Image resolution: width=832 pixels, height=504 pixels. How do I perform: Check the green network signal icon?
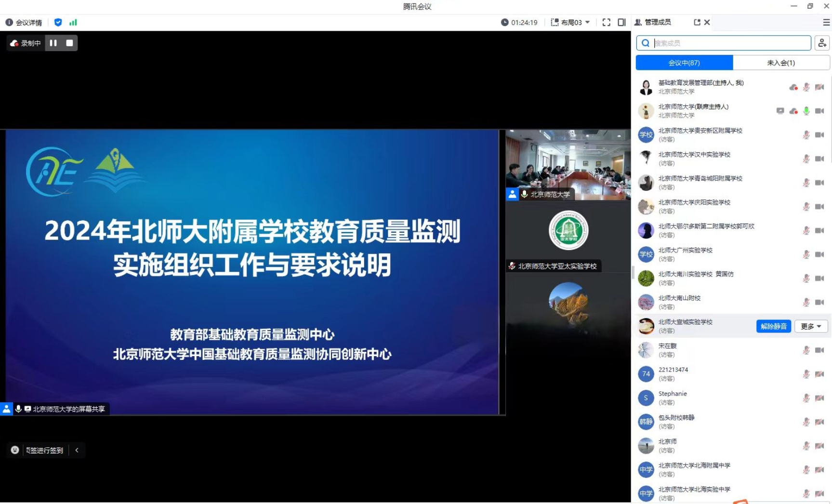click(73, 22)
